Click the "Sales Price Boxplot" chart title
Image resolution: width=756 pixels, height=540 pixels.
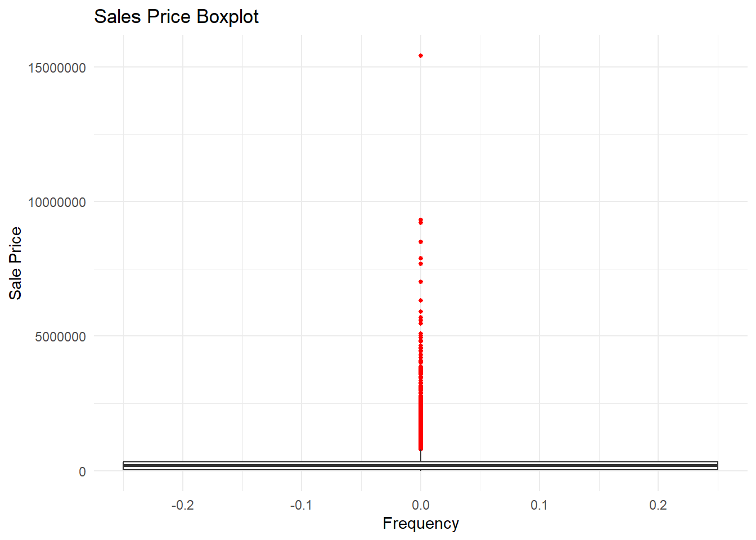(176, 17)
